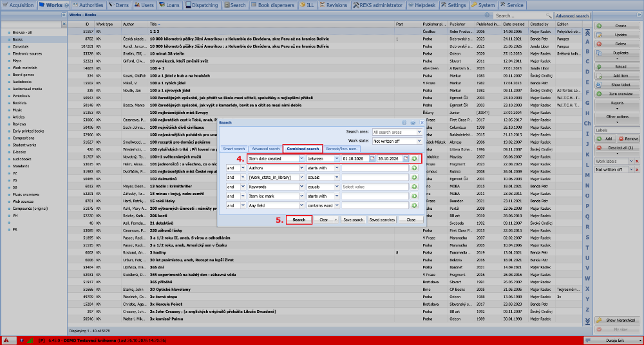
Task: Open Saved searches
Action: pos(382,219)
